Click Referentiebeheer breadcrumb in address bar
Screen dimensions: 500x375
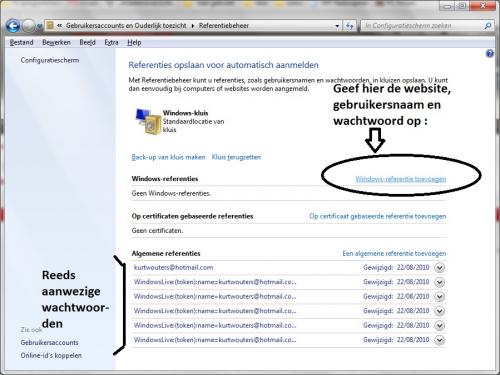pos(224,26)
